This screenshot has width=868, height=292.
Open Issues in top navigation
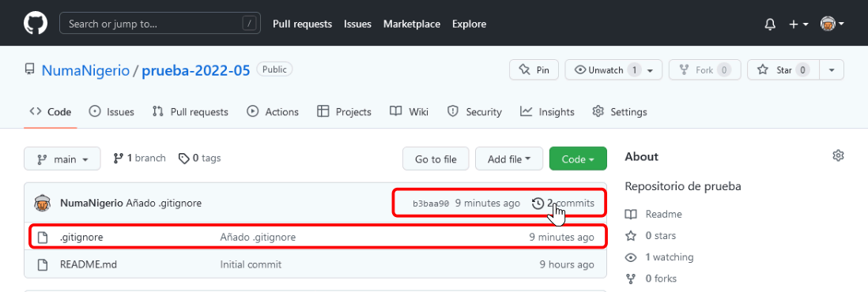[x=357, y=24]
